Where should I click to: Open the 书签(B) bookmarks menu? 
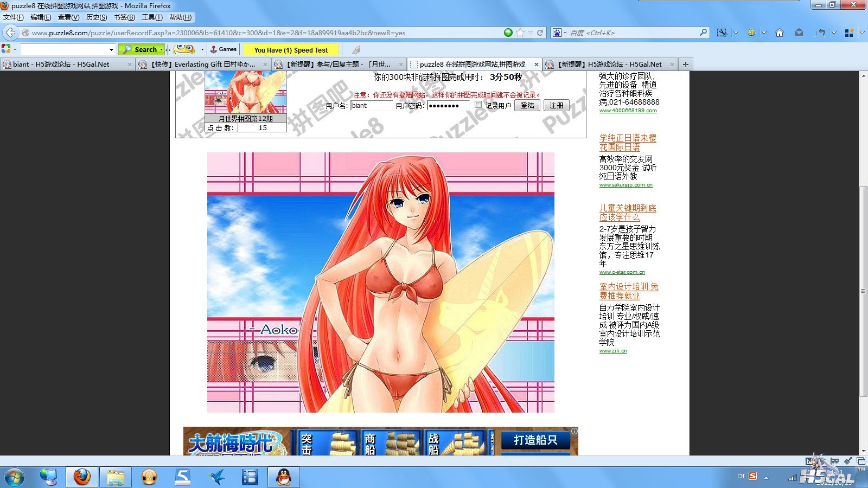(x=124, y=17)
